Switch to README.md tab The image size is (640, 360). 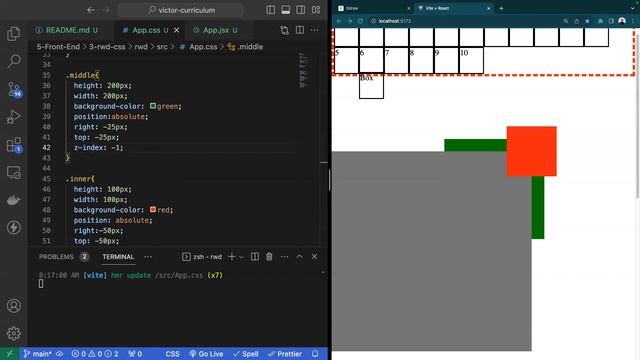[67, 30]
